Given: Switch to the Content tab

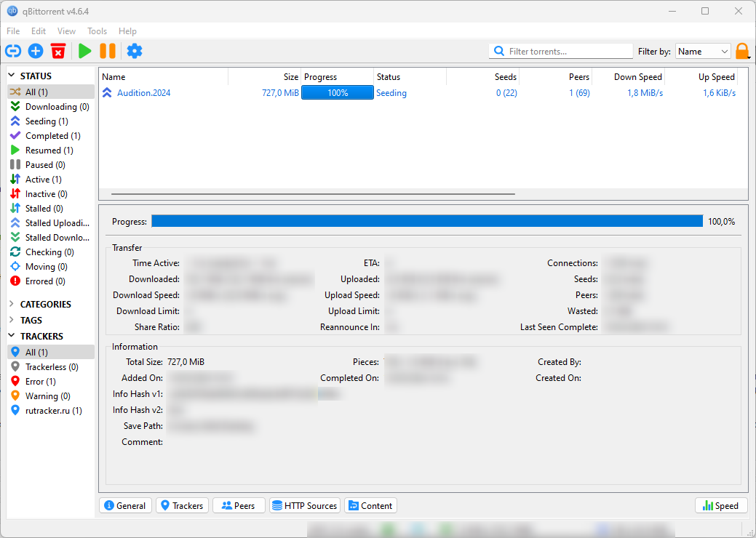Looking at the screenshot, I should tap(371, 506).
